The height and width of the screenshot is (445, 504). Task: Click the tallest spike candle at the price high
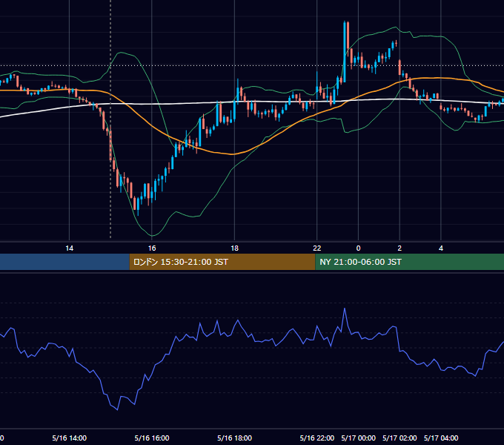345,51
